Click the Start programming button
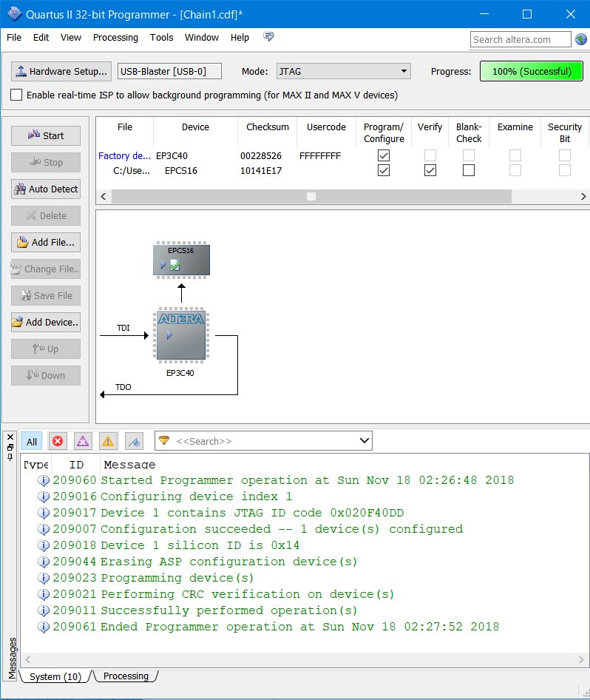Image resolution: width=590 pixels, height=700 pixels. pyautogui.click(x=46, y=135)
